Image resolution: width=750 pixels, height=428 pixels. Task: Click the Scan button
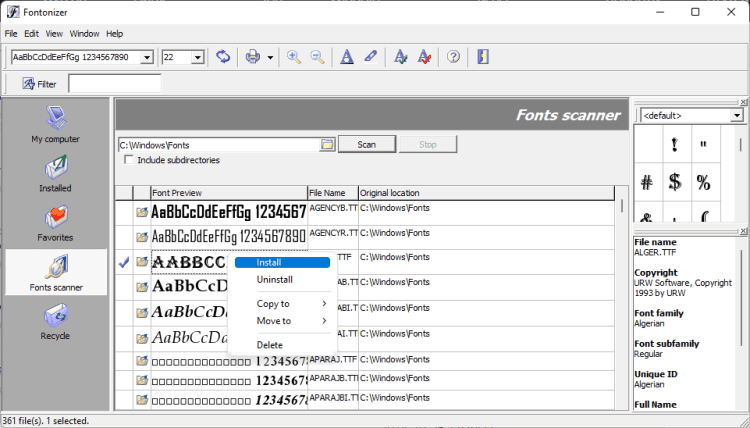367,144
